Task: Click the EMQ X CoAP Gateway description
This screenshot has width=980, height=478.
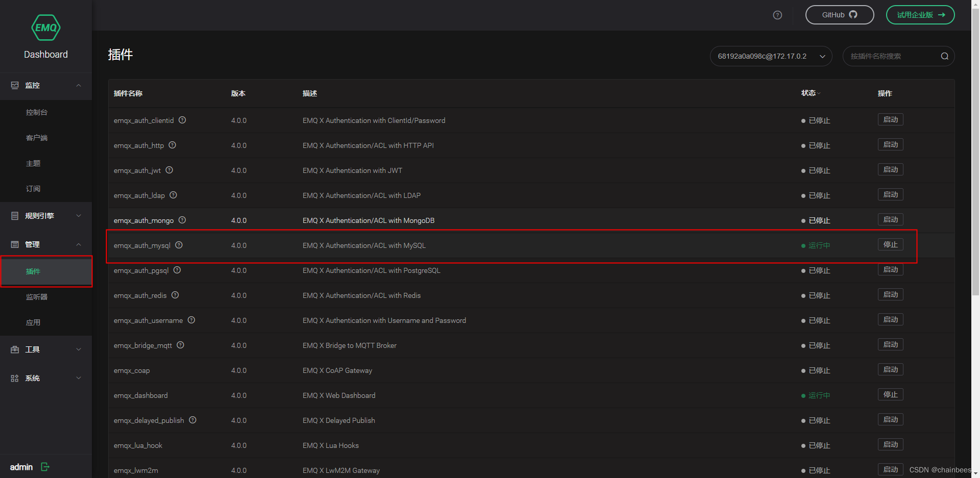Action: pyautogui.click(x=337, y=370)
